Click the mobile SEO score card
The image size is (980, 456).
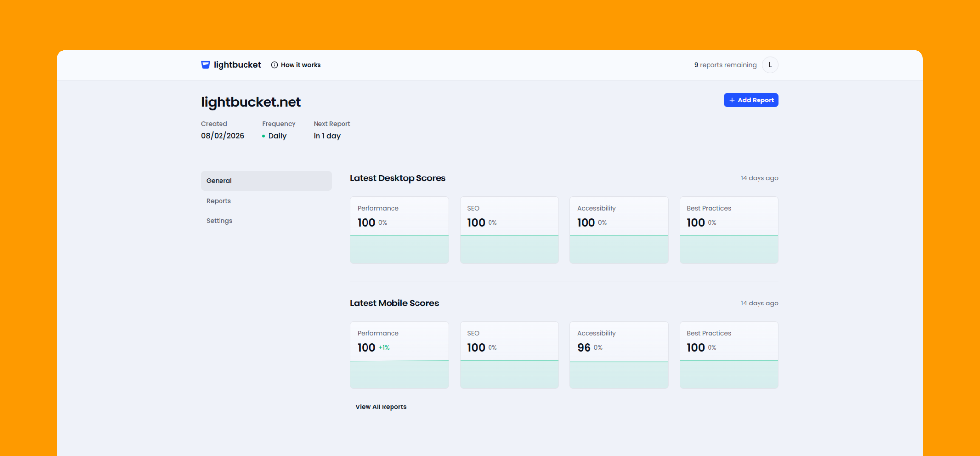[509, 355]
